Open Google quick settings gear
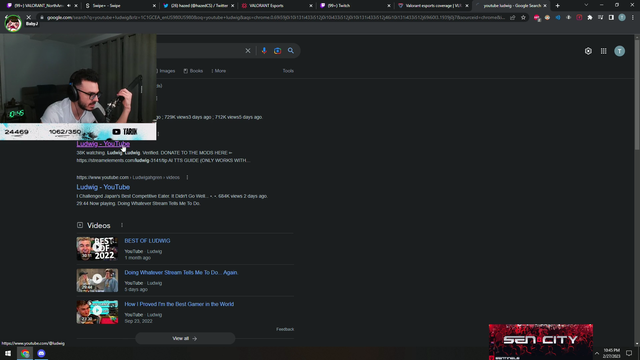The height and width of the screenshot is (360, 640). click(588, 51)
